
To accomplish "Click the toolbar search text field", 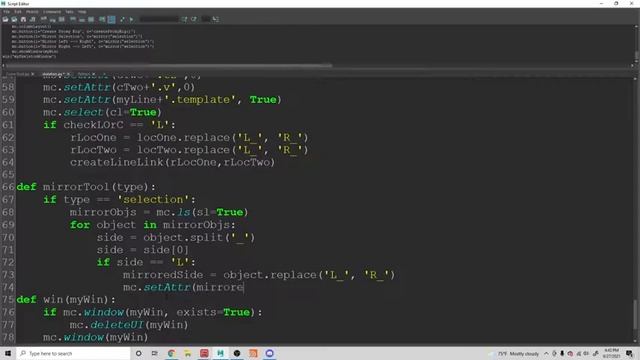I will tap(159, 19).
